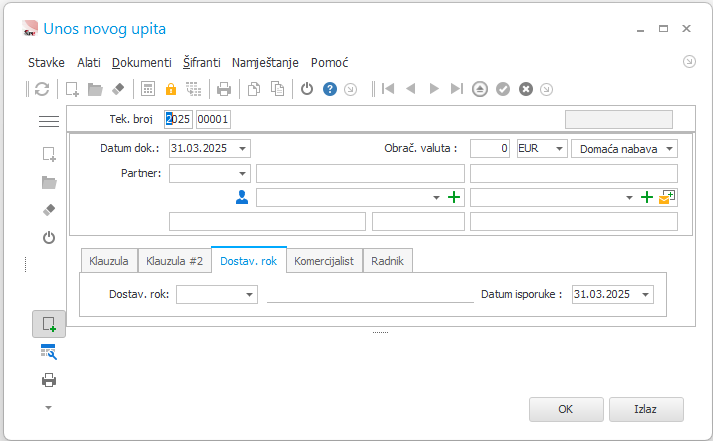Open the calculator icon in toolbar
Image resolution: width=713 pixels, height=441 pixels.
tap(148, 89)
